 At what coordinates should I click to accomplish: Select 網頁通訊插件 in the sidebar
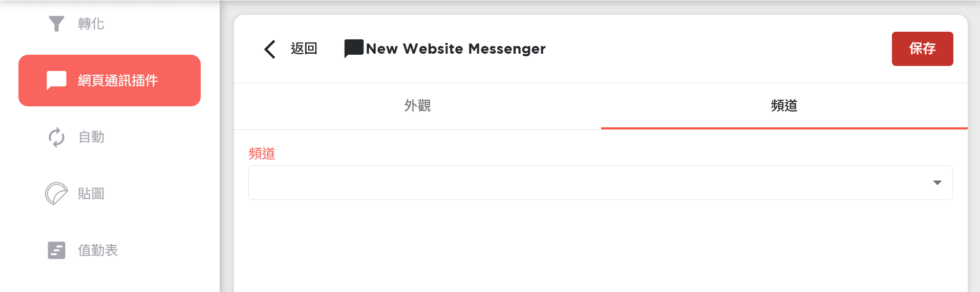[x=110, y=80]
